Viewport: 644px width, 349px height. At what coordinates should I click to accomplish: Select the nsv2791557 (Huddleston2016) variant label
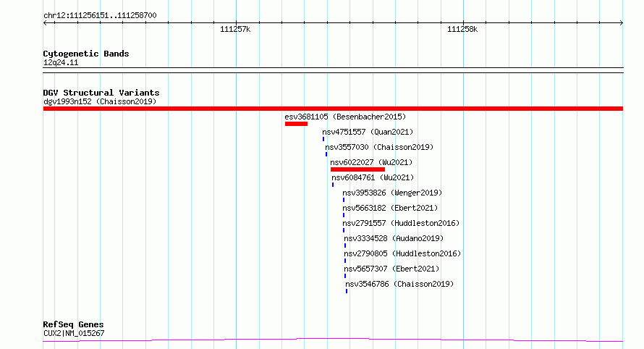(x=401, y=223)
